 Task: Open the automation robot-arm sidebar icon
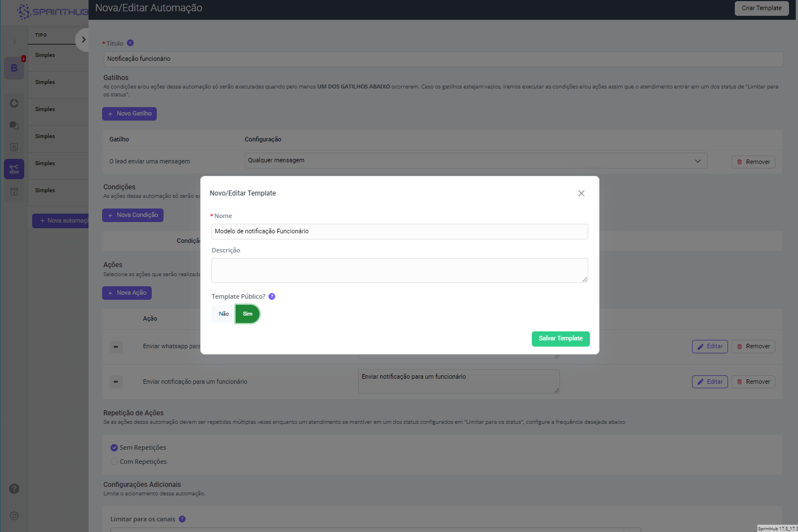(x=14, y=169)
